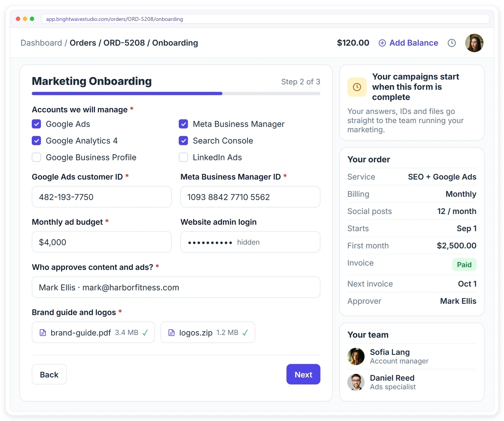Click the Mark Ellis approver value in order

coord(458,301)
